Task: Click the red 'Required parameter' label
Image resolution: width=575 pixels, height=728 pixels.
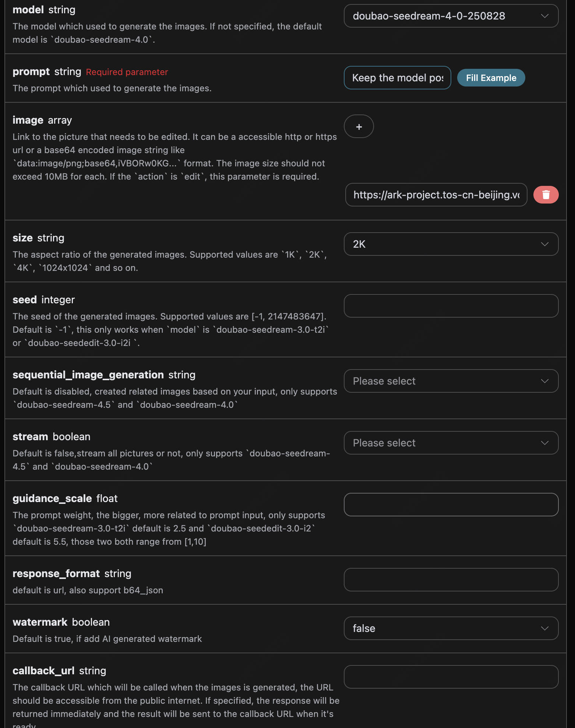Action: 127,72
